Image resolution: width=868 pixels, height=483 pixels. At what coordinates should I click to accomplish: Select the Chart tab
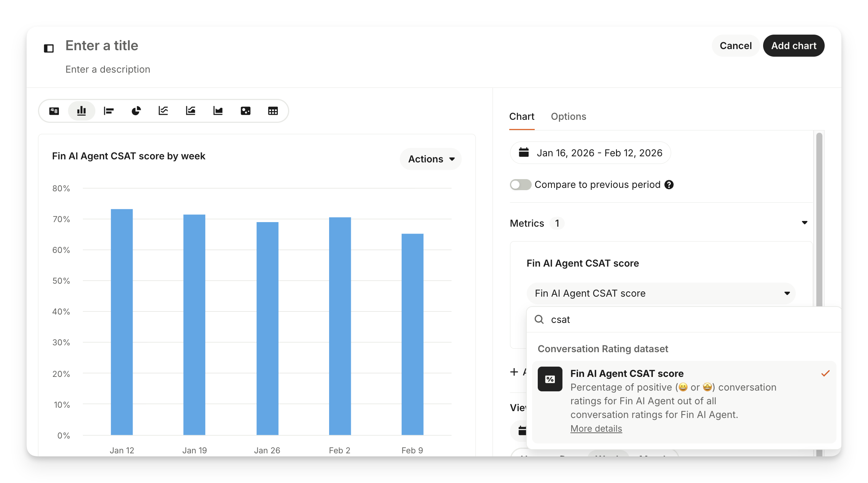[x=521, y=116]
